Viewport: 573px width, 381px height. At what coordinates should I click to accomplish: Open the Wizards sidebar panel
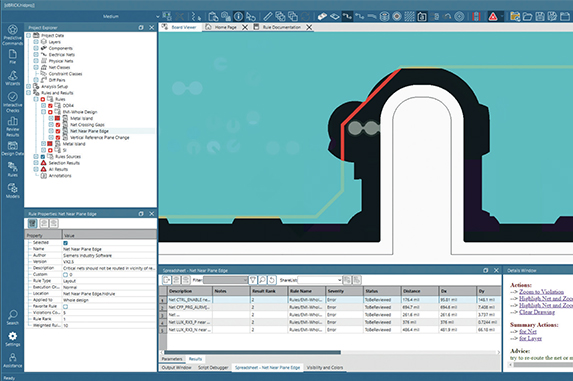(12, 78)
